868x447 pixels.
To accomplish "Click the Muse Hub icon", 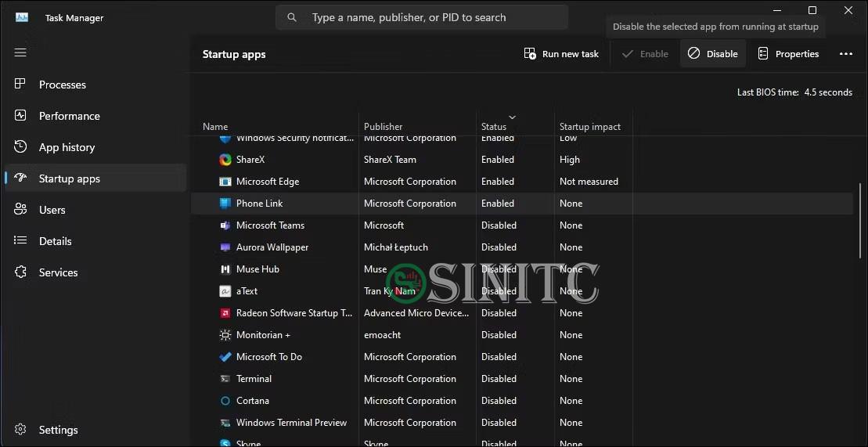I will [225, 269].
